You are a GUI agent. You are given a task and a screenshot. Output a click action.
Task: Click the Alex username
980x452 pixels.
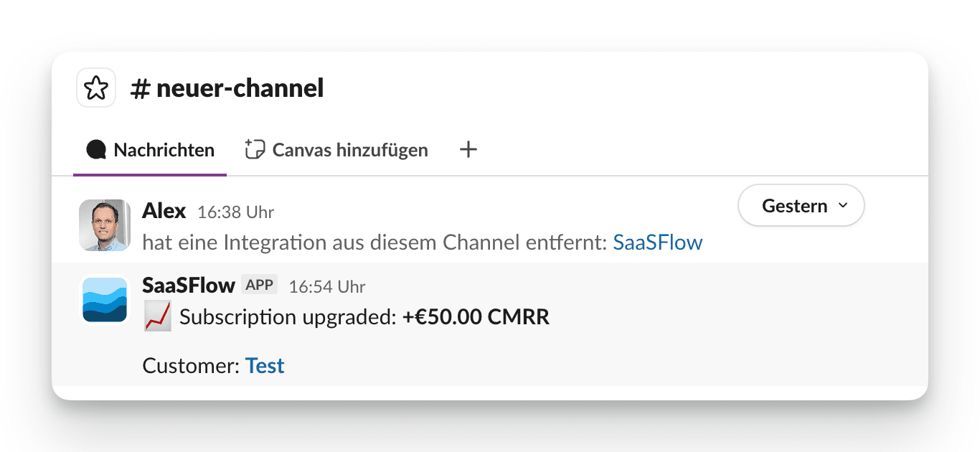click(164, 211)
